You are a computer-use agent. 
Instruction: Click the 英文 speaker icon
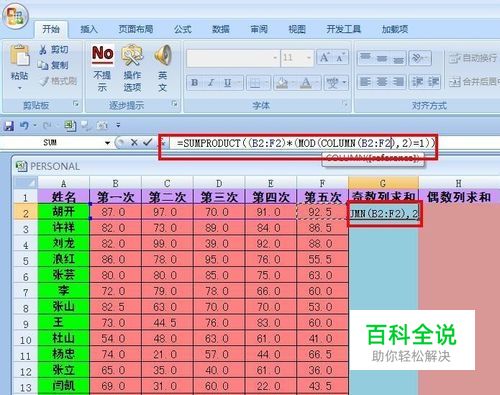(x=162, y=55)
